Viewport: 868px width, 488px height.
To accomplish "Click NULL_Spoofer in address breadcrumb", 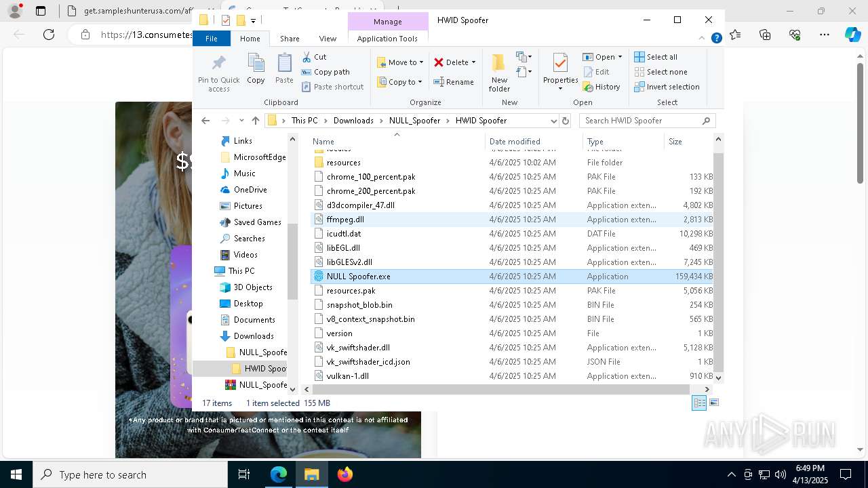I will [414, 121].
